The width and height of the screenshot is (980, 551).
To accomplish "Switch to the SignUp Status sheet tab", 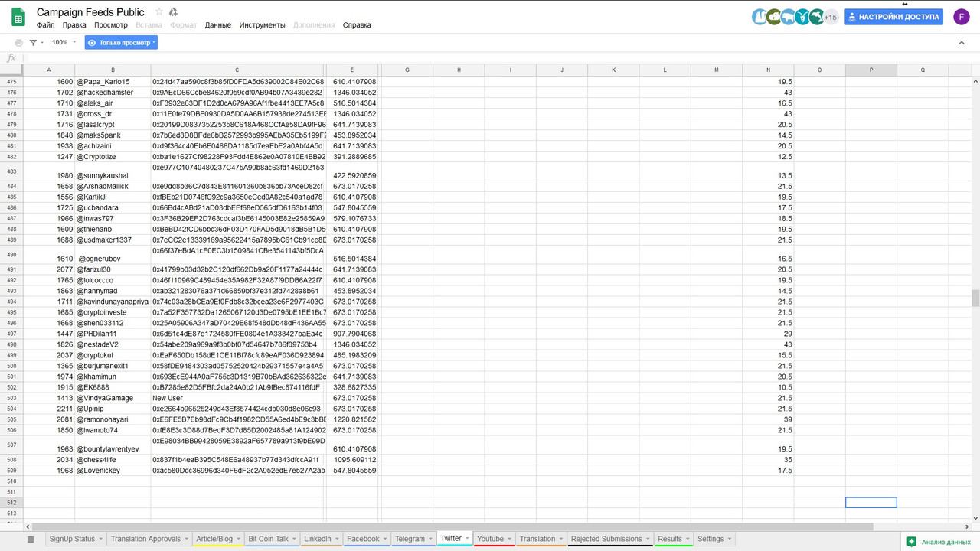I will [72, 539].
